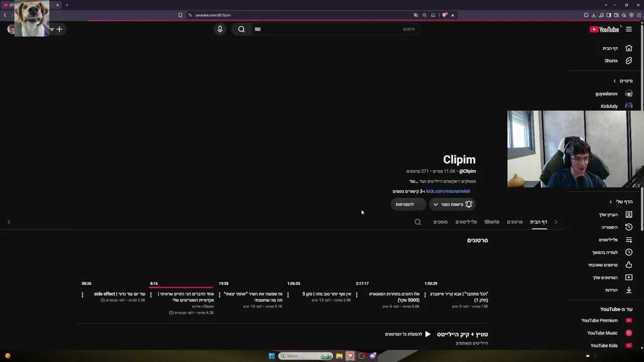This screenshot has height=362, width=644.
Task: Click the Windows taskbar search box
Action: [x=305, y=356]
